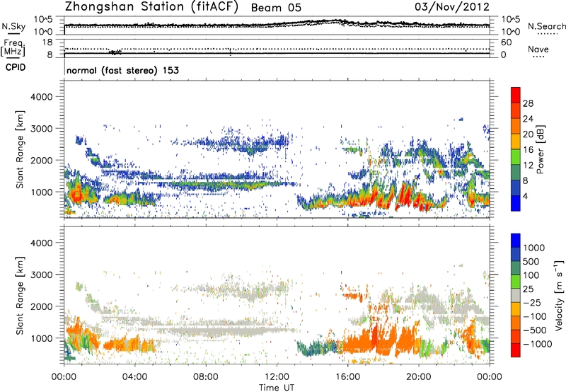This screenshot has width=566, height=392.
Task: Click the gray band of Velocity colorbar
Action: 516,295
